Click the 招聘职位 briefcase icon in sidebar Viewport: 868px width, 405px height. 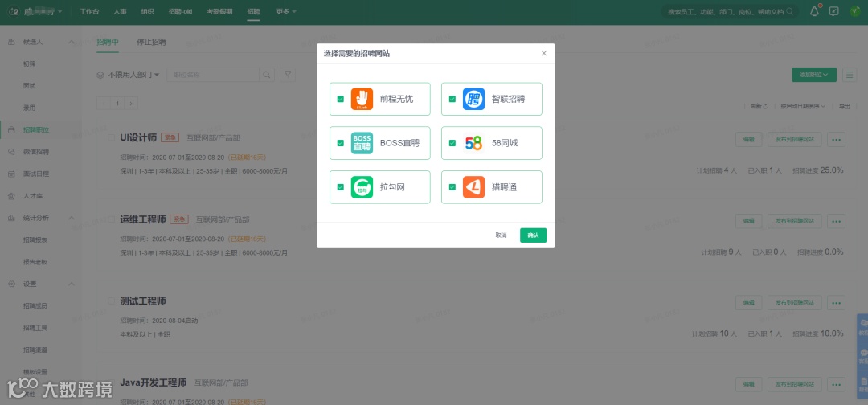point(11,130)
